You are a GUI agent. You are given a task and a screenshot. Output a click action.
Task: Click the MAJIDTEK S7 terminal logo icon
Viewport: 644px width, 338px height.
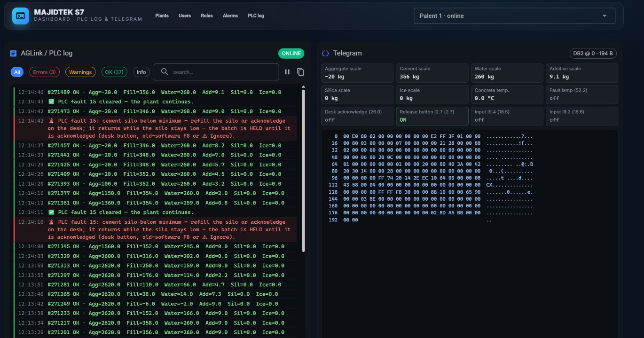[x=21, y=16]
